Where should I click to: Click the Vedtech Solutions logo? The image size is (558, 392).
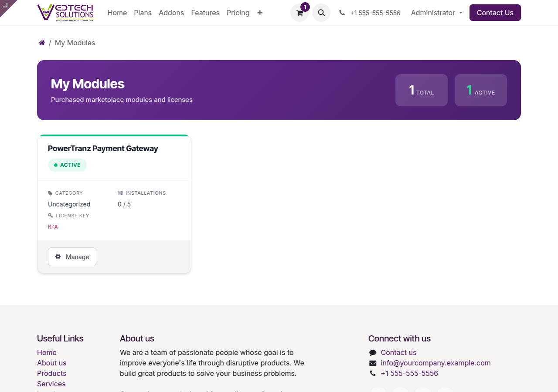coord(65,13)
